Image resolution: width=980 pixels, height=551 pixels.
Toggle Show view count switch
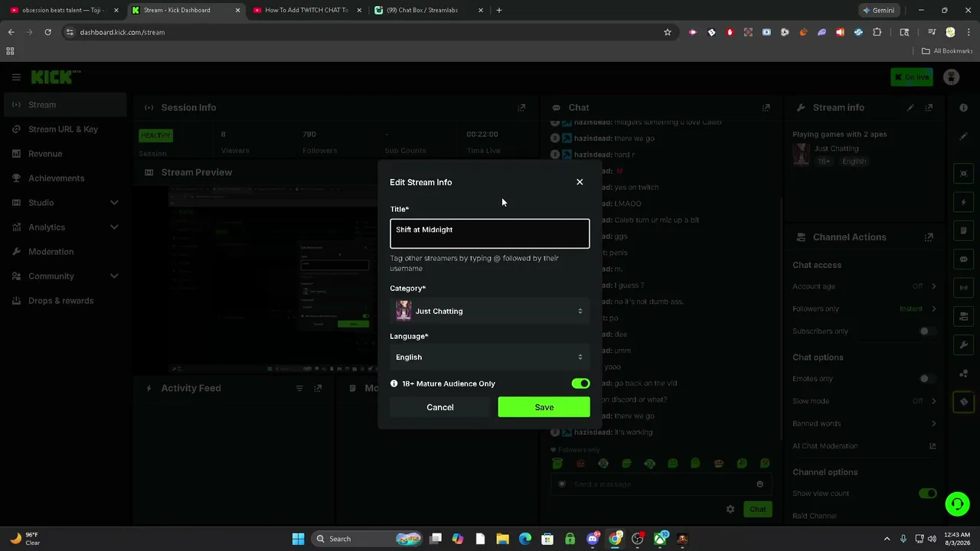coord(927,494)
